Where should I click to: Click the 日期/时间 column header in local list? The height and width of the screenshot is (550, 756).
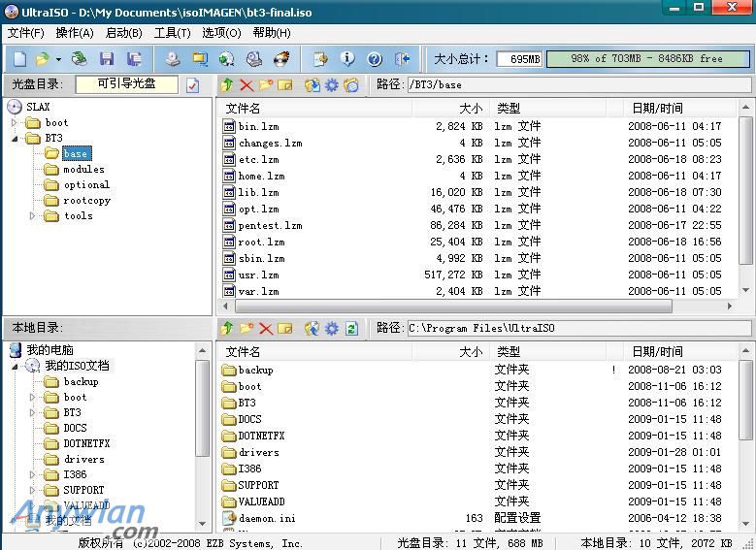coord(657,351)
